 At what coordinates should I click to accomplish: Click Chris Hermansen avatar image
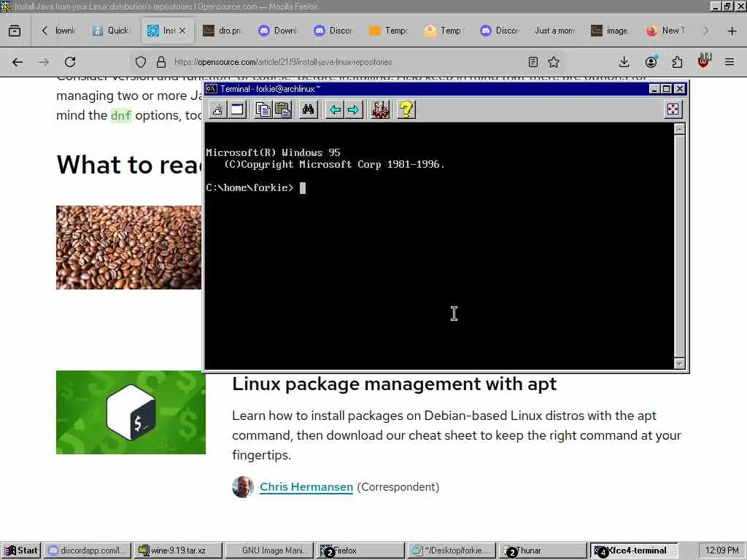(x=243, y=487)
